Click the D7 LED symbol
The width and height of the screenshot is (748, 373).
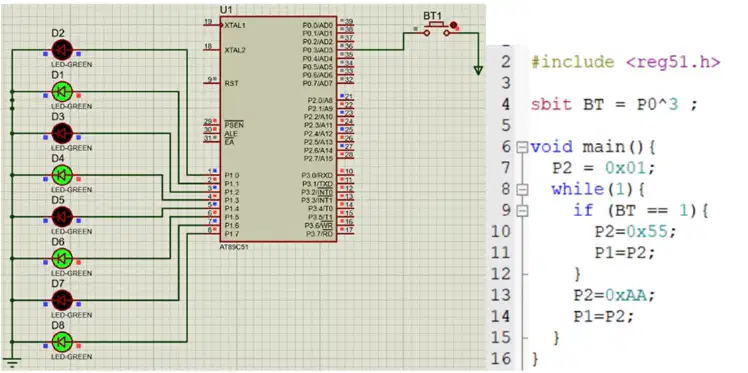tap(62, 300)
